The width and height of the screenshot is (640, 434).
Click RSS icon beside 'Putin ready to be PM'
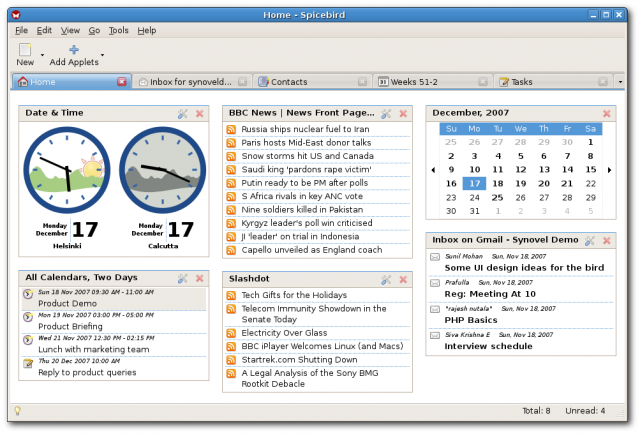coord(231,183)
